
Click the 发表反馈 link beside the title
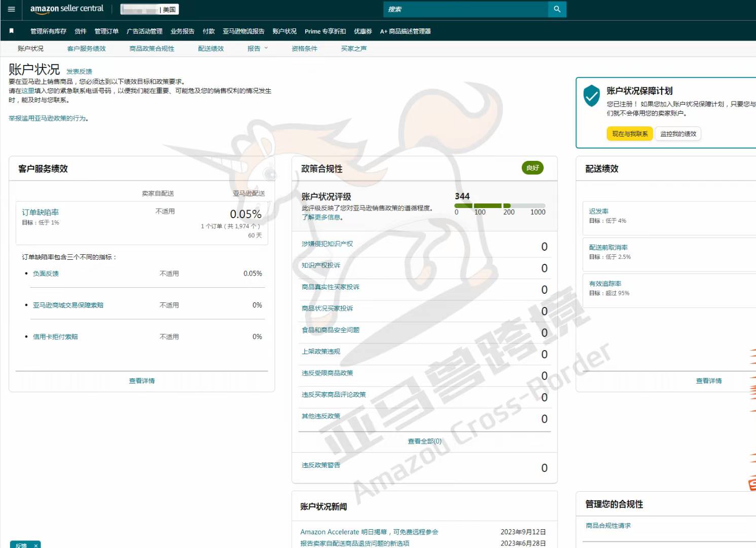click(79, 72)
